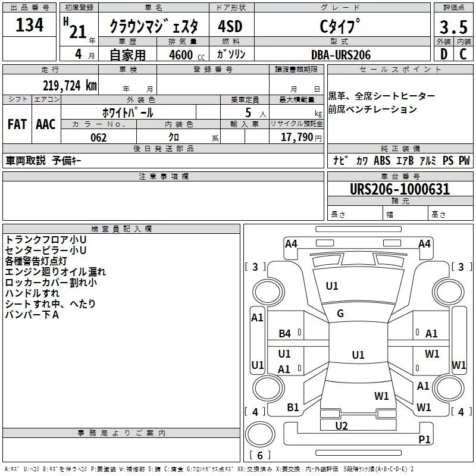Click exterior grade letter D
Image resolution: width=476 pixels, height=476 pixels.
click(444, 54)
